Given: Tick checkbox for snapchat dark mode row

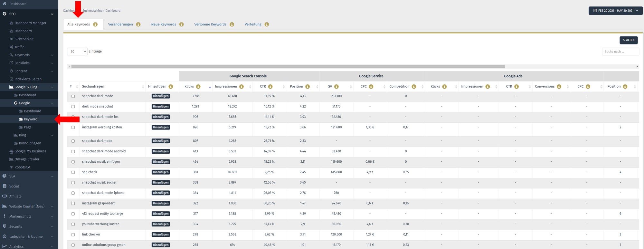Looking at the screenshot, I should point(73,96).
